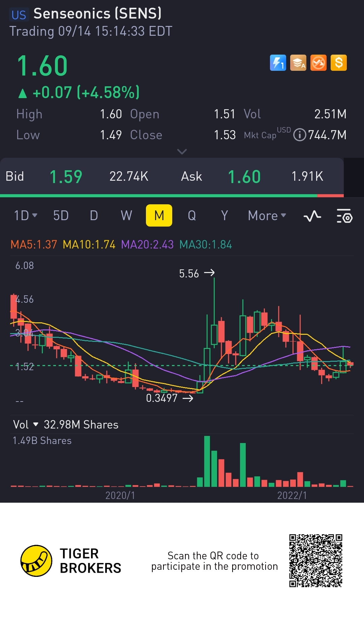Tap the QR code image
Viewport: 364px width, 619px height.
tap(316, 560)
